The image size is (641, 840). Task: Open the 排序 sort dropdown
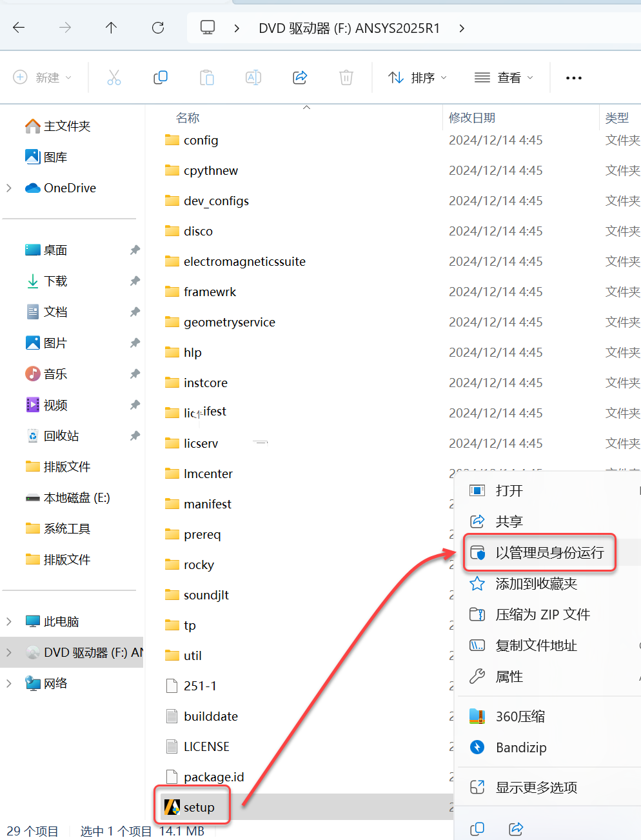pyautogui.click(x=417, y=77)
